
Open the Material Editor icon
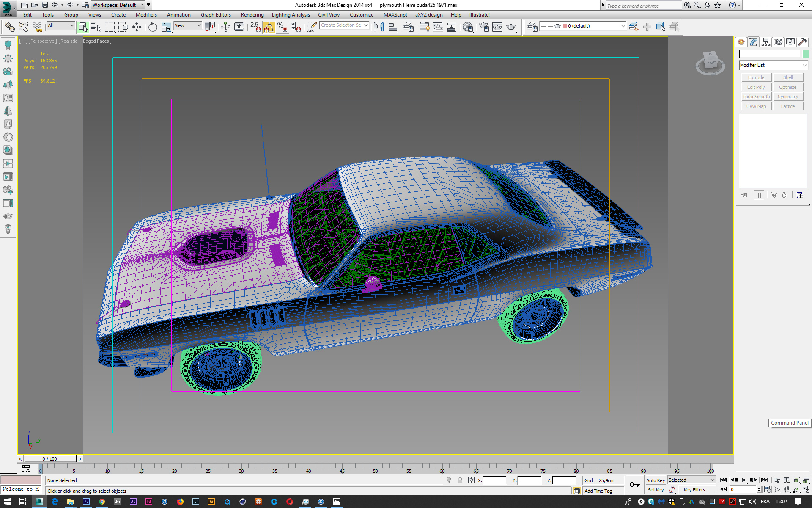[x=467, y=27]
